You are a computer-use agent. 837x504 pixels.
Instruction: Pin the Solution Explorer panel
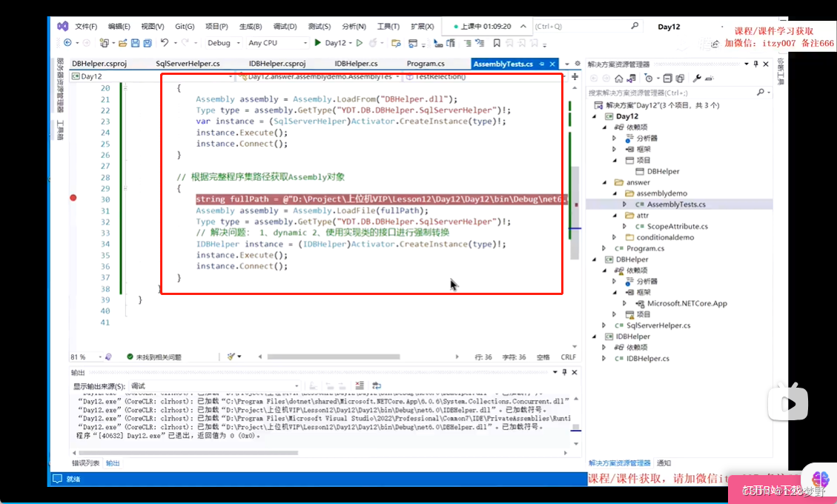coord(756,64)
